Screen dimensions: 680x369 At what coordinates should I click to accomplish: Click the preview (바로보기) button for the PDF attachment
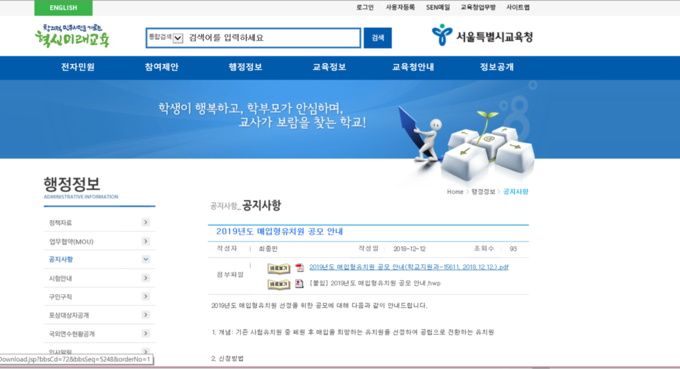tap(278, 268)
